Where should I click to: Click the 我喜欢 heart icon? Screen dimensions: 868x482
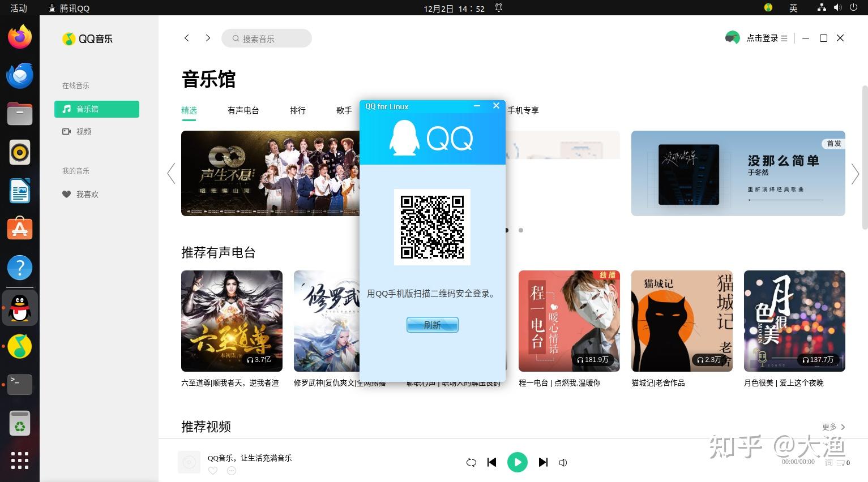(66, 194)
